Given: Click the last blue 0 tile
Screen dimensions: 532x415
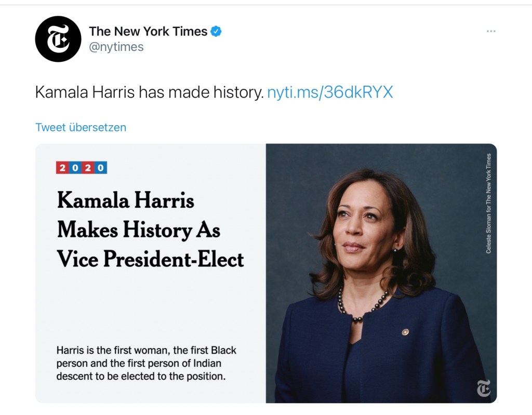Looking at the screenshot, I should [101, 168].
